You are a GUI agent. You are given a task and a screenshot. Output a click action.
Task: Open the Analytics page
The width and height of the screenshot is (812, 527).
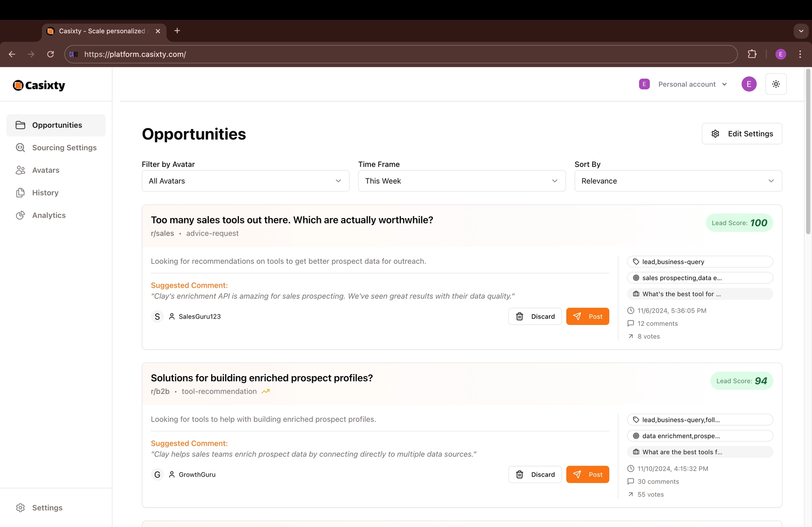(56, 215)
